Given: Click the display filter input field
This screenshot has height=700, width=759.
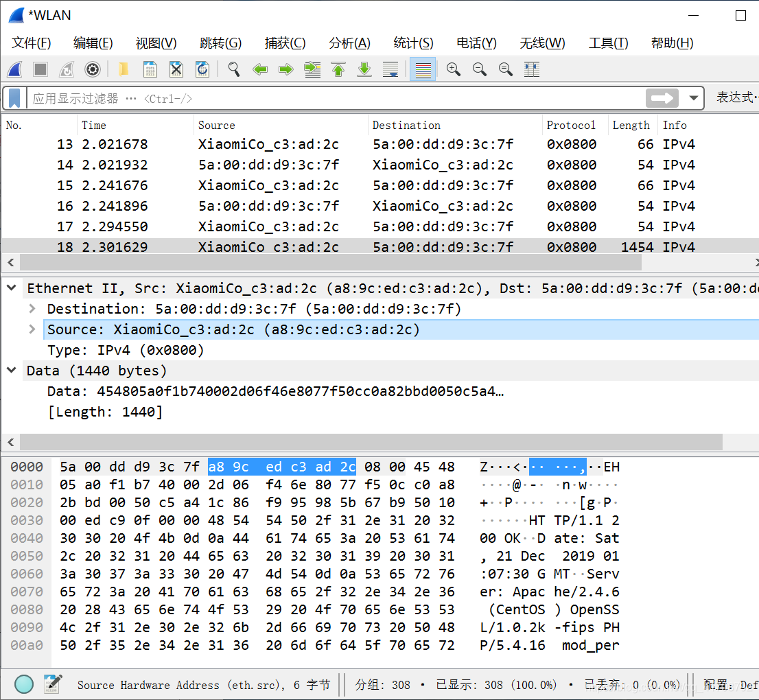Looking at the screenshot, I should pyautogui.click(x=336, y=98).
